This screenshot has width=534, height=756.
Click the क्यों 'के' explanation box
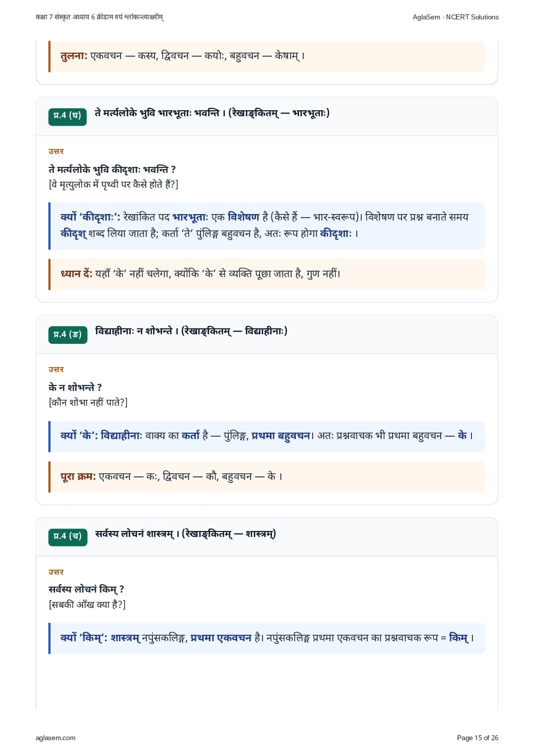[x=267, y=436]
